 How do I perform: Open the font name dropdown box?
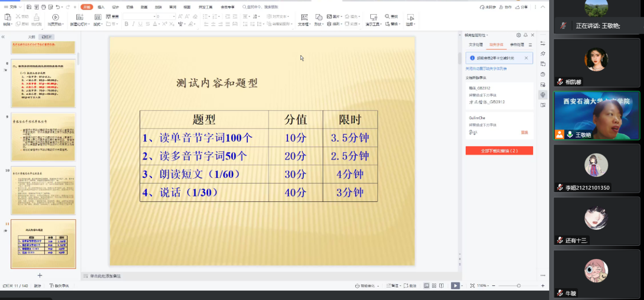[x=138, y=17]
